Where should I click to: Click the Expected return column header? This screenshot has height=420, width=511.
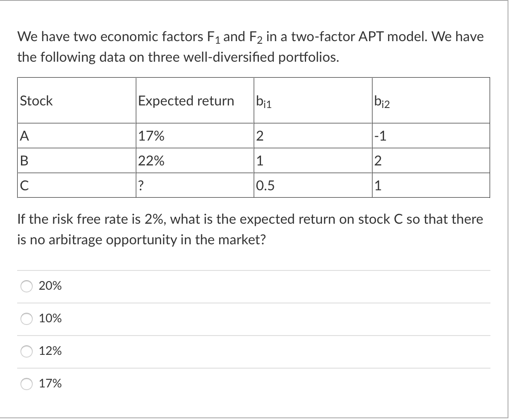186,101
